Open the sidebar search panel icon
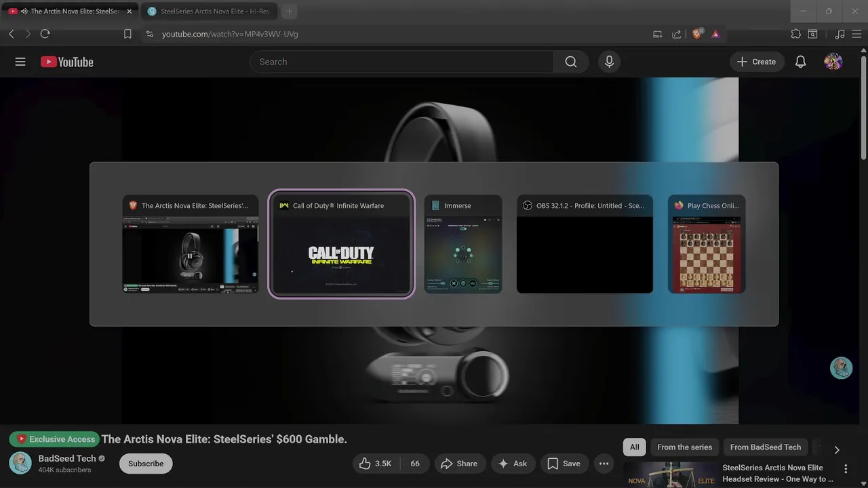Image resolution: width=868 pixels, height=488 pixels. [812, 34]
